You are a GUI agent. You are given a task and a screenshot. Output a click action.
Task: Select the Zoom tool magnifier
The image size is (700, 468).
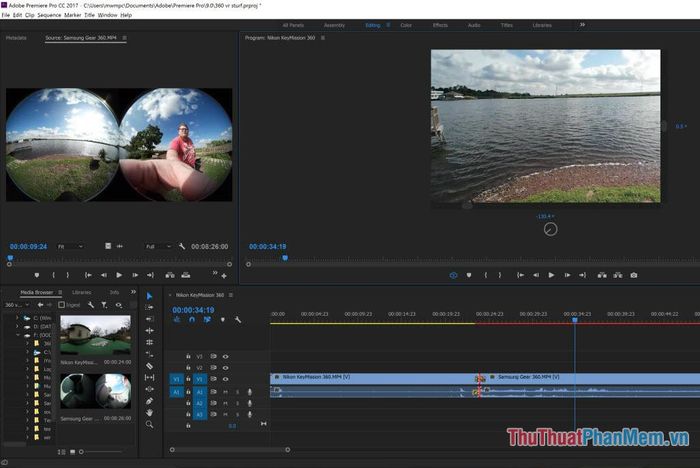point(150,424)
